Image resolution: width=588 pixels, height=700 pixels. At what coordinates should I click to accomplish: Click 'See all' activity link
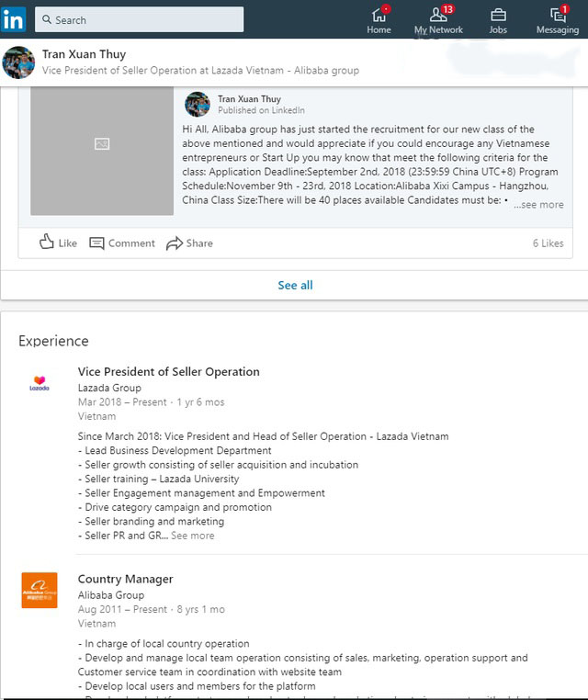pos(295,285)
